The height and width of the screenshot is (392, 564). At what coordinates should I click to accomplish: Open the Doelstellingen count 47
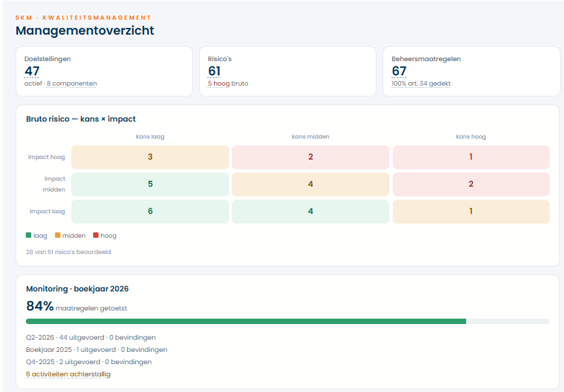click(x=32, y=71)
